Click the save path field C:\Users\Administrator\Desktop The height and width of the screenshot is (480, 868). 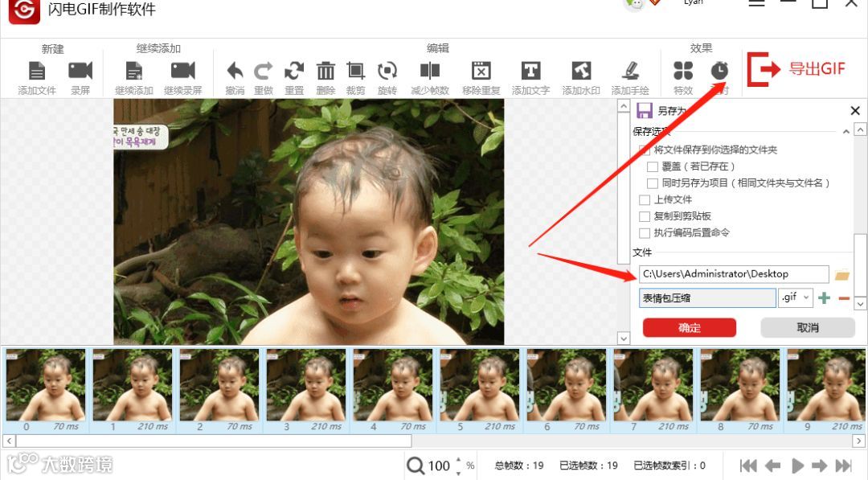(x=734, y=274)
